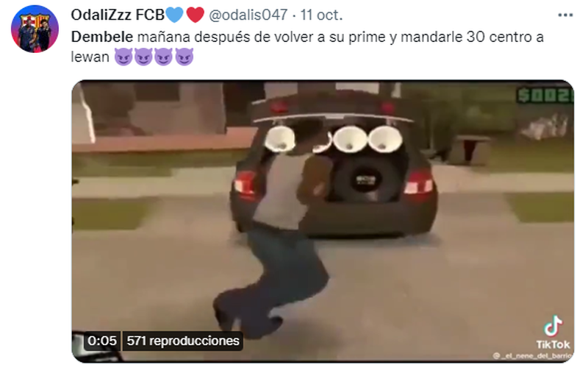
Task: Click the OdaliZzz FCB profile avatar
Action: point(35,29)
